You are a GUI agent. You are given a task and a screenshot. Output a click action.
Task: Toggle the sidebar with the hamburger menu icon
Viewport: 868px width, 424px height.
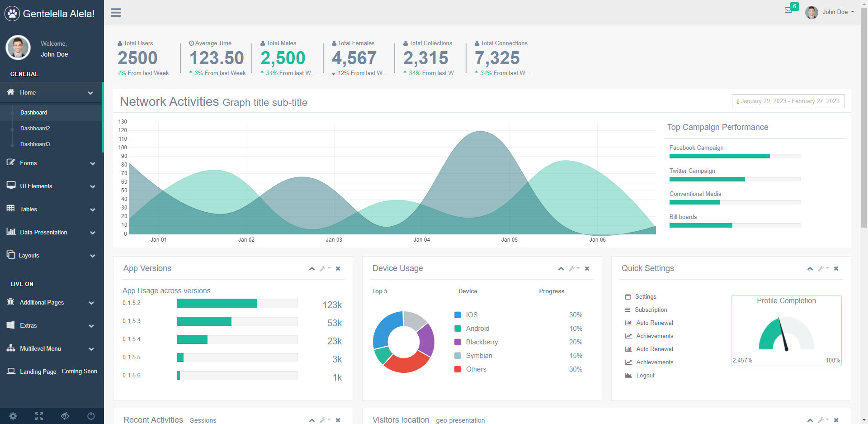[x=116, y=13]
